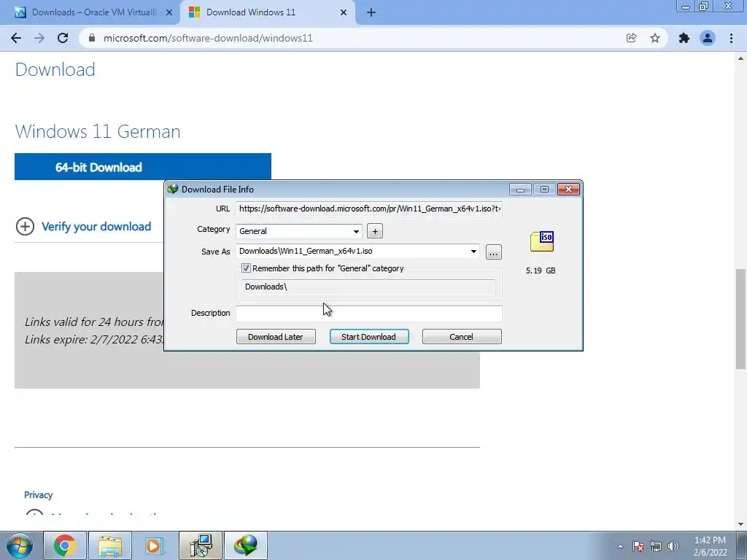Open the Chrome profile avatar
747x560 pixels.
(708, 38)
